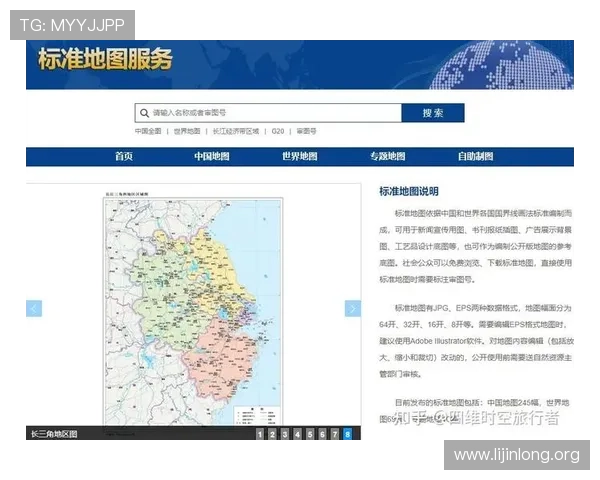The width and height of the screenshot is (600, 480).
Task: Open the 审图号 quick link
Action: point(307,131)
